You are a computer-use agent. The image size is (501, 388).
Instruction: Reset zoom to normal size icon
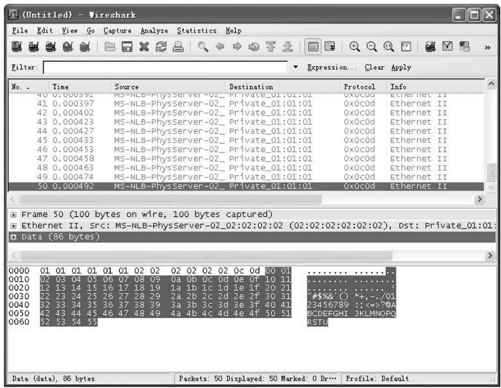[389, 47]
